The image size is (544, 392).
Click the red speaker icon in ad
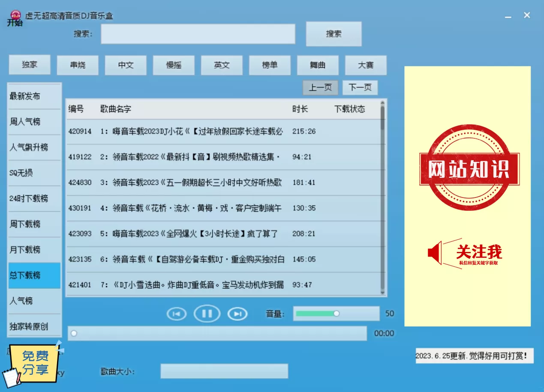pos(435,253)
